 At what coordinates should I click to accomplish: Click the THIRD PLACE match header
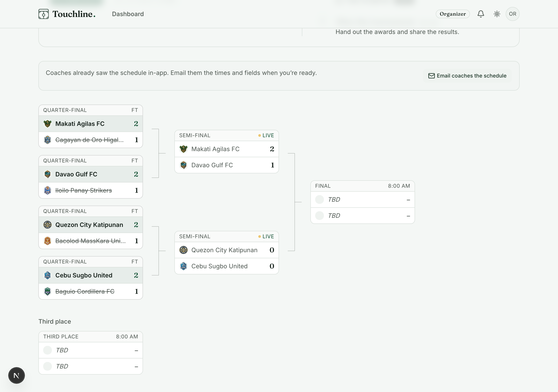(91, 337)
